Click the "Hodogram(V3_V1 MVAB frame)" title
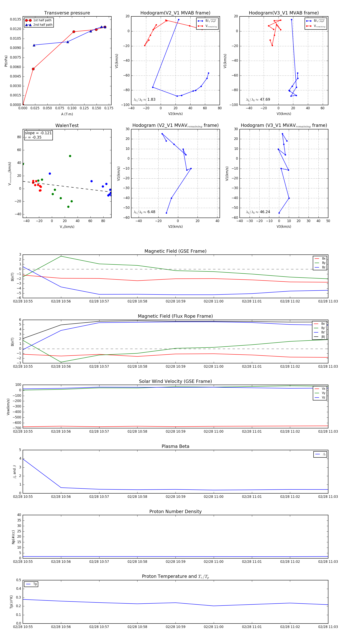 coord(284,13)
